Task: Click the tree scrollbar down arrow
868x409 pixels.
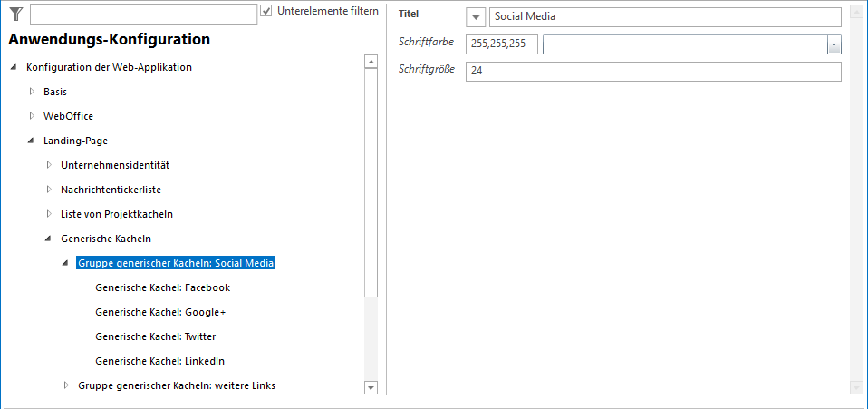Action: point(370,387)
